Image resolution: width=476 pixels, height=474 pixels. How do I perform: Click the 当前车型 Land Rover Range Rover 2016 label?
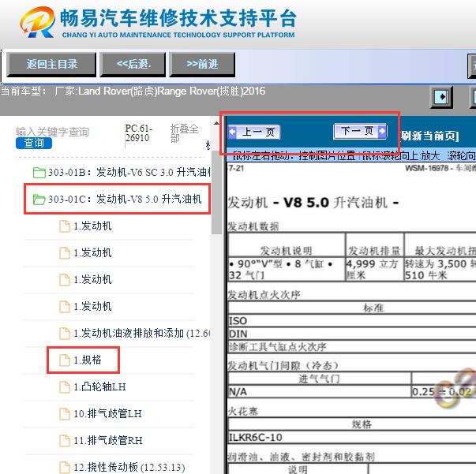[x=133, y=91]
